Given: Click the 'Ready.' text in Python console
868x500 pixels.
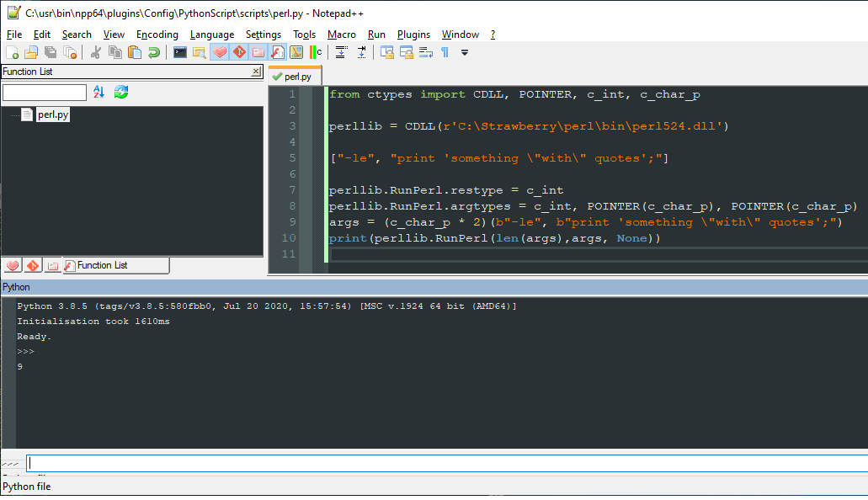Looking at the screenshot, I should pyautogui.click(x=34, y=337).
